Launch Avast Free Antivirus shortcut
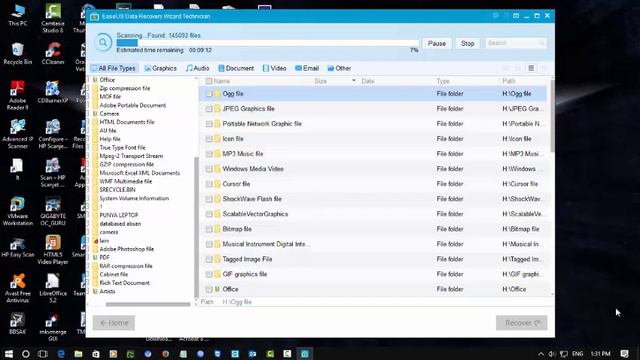The image size is (640, 360). tap(18, 288)
